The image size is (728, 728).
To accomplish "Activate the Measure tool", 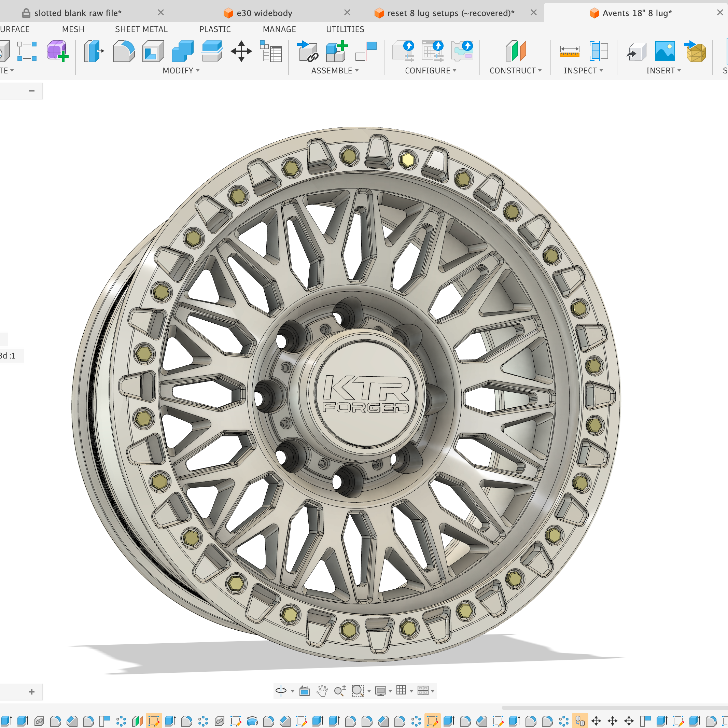I will click(x=569, y=51).
